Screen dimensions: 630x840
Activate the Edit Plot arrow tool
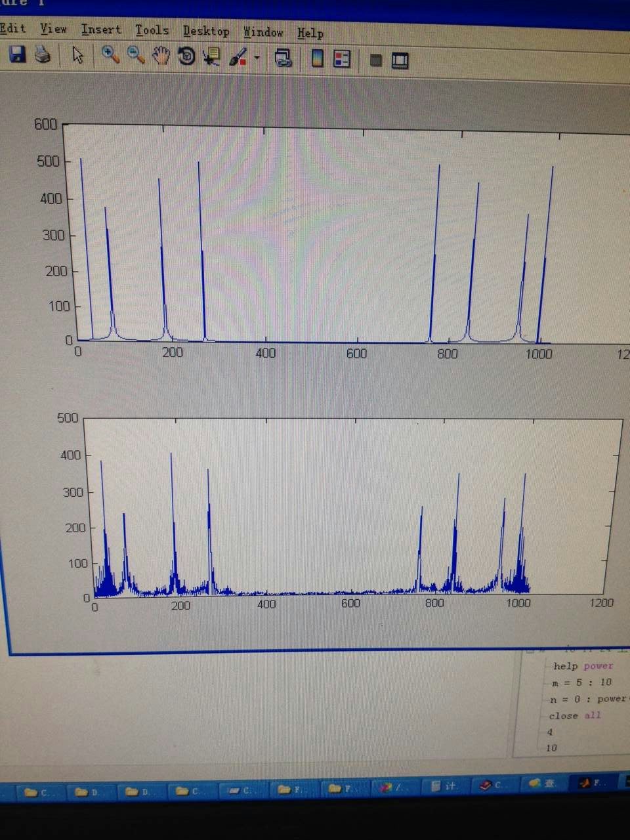[77, 56]
